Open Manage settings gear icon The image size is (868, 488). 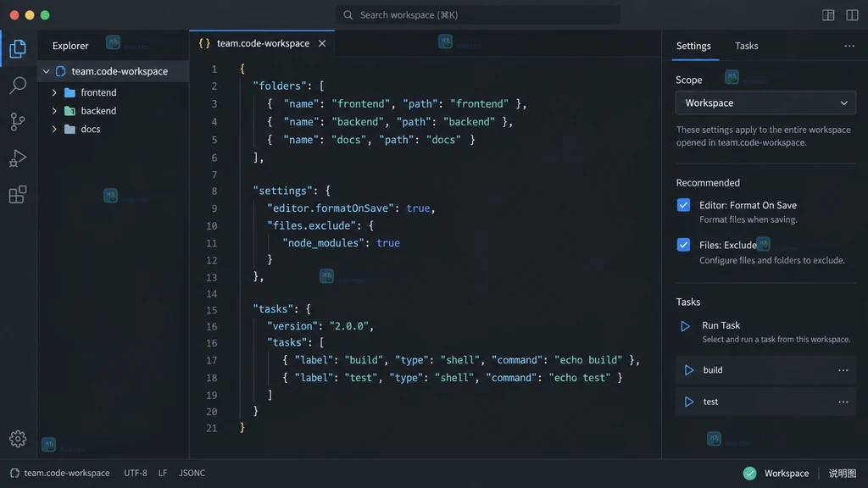click(18, 439)
